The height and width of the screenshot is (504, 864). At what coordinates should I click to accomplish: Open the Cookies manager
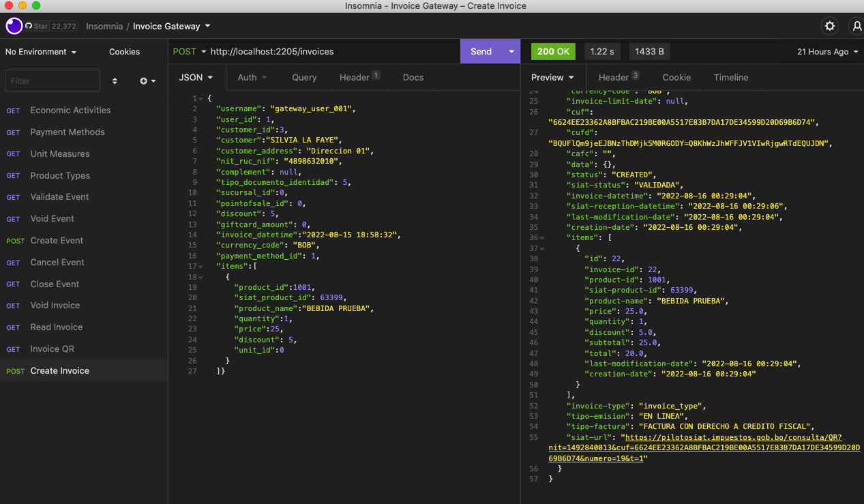click(124, 52)
